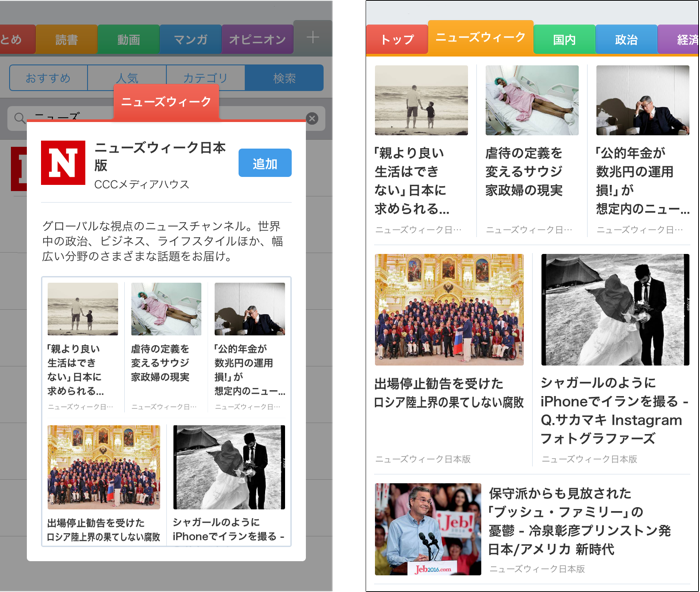Read the 虐待の定義を変えるサウジ家政婦の現実 headline in the right feed

click(x=524, y=172)
